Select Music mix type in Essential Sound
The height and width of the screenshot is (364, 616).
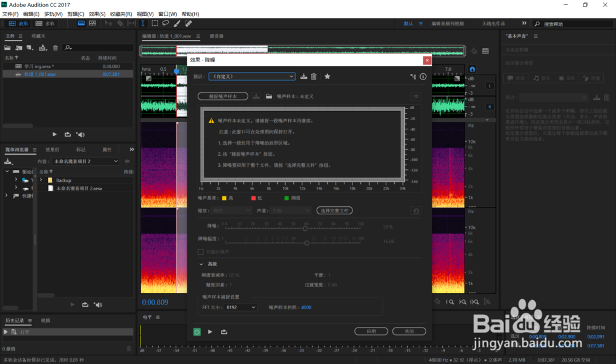(541, 78)
